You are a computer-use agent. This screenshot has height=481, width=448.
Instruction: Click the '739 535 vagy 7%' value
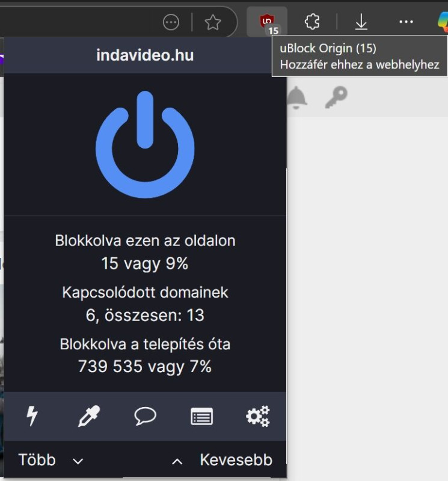145,367
